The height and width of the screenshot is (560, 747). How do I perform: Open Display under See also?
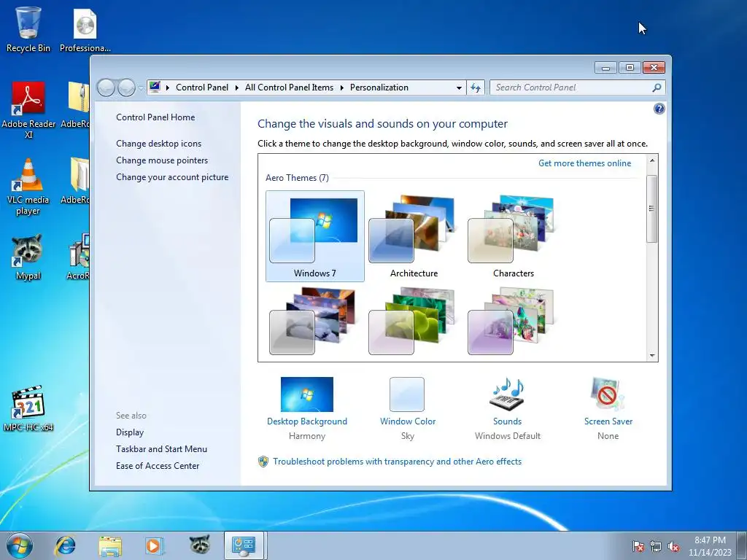tap(130, 432)
